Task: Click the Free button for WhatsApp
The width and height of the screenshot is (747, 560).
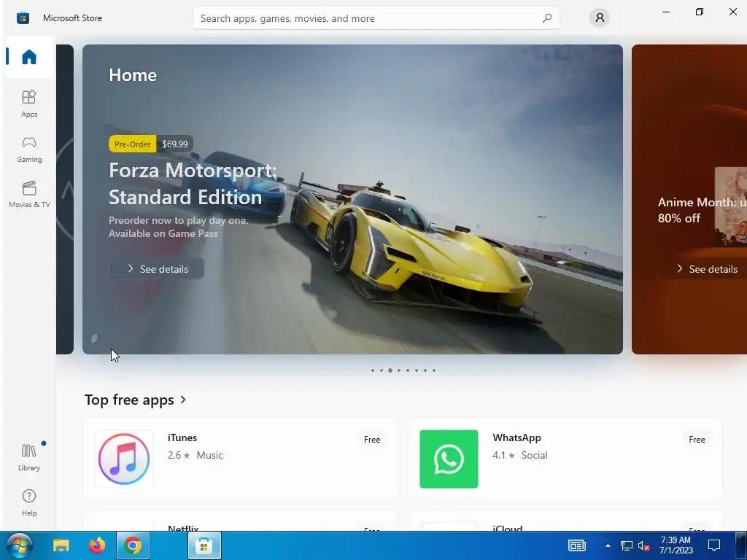Action: [697, 440]
